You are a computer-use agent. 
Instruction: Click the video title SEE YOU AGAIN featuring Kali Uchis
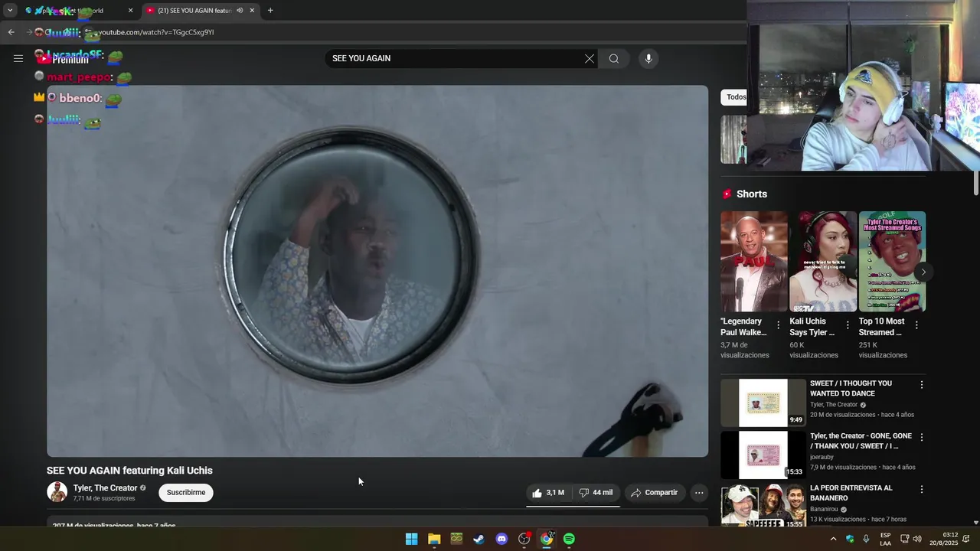tap(129, 471)
